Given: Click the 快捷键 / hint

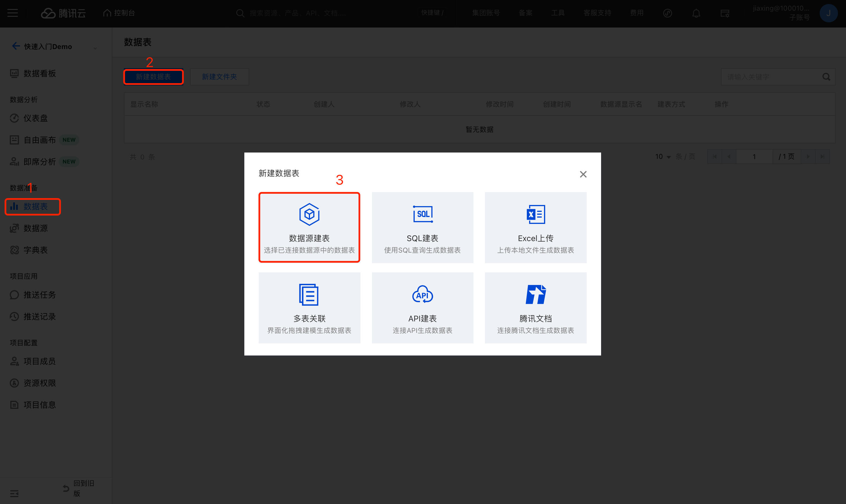Looking at the screenshot, I should [433, 13].
